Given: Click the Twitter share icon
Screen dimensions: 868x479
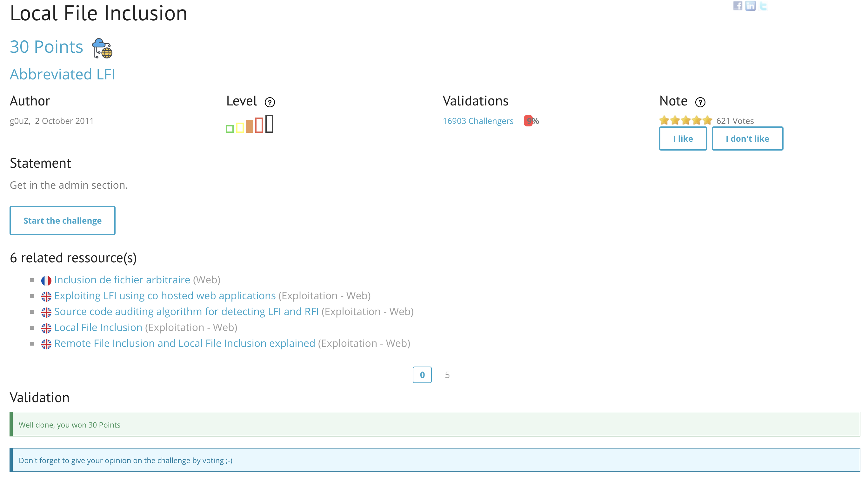Looking at the screenshot, I should [x=763, y=6].
